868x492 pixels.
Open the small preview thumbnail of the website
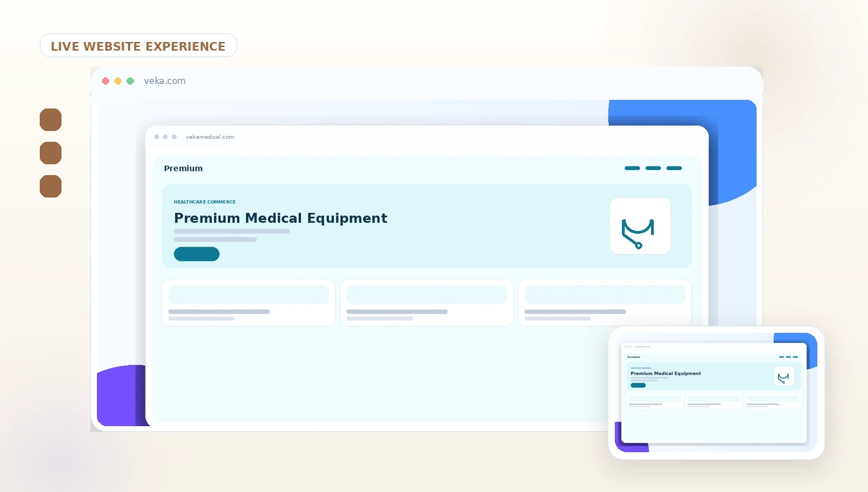coord(716,393)
